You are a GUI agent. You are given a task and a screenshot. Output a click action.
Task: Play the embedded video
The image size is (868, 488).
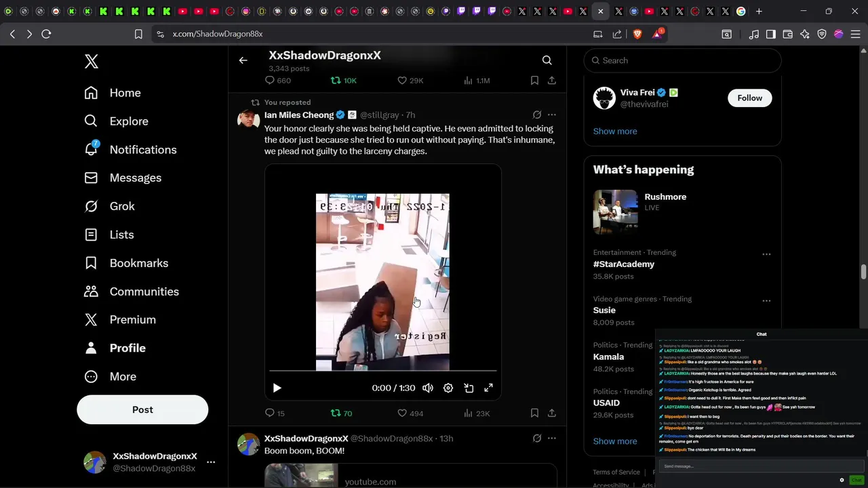[277, 388]
